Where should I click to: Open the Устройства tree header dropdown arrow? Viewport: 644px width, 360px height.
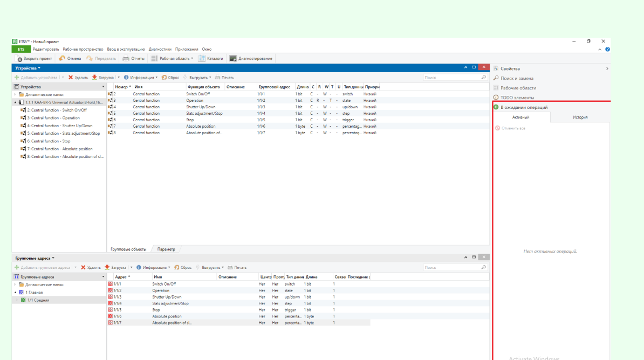click(x=103, y=87)
